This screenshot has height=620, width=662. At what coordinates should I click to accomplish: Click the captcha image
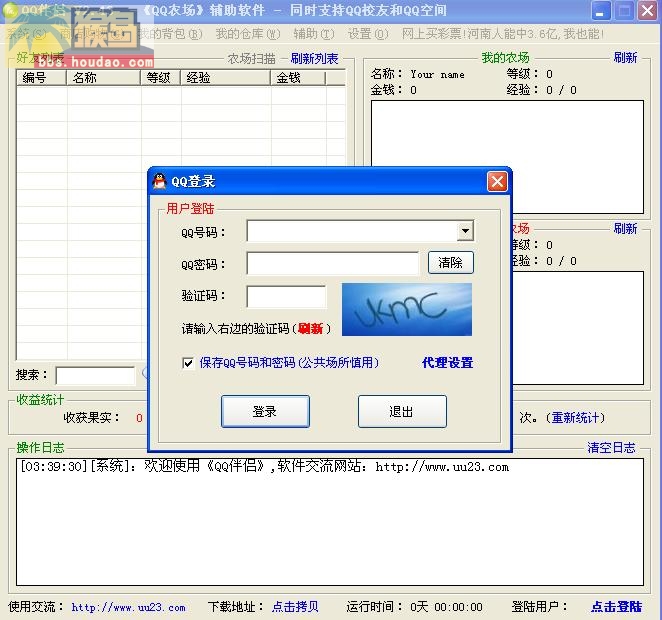click(407, 309)
